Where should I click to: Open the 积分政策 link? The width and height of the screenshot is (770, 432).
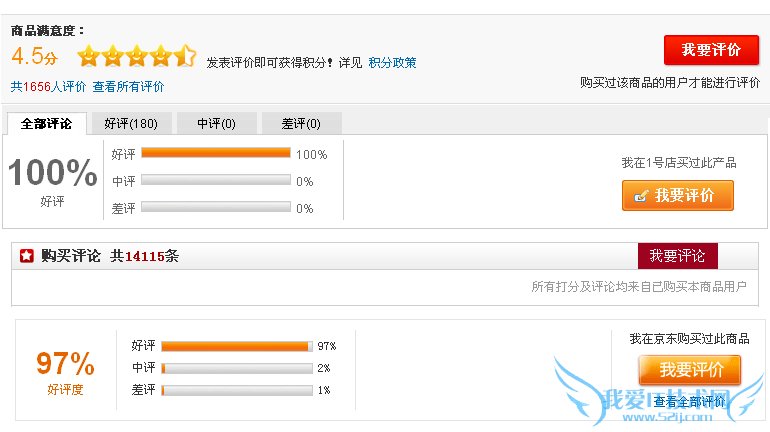(x=392, y=62)
